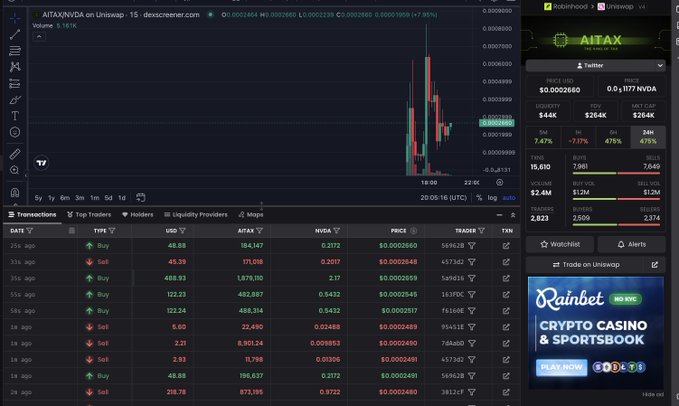Viewport: 679px width, 406px height.
Task: Open the Alerts button
Action: pos(631,245)
